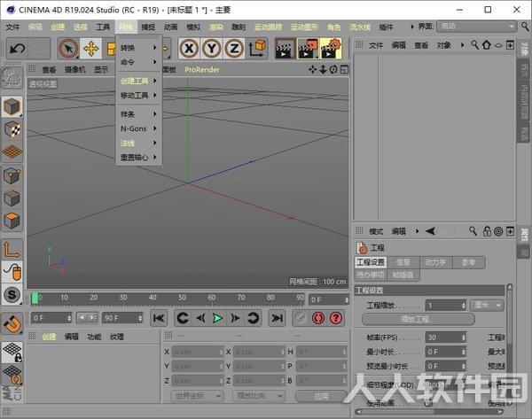Toggle Z axis lock
This screenshot has height=419, width=532.
234,49
